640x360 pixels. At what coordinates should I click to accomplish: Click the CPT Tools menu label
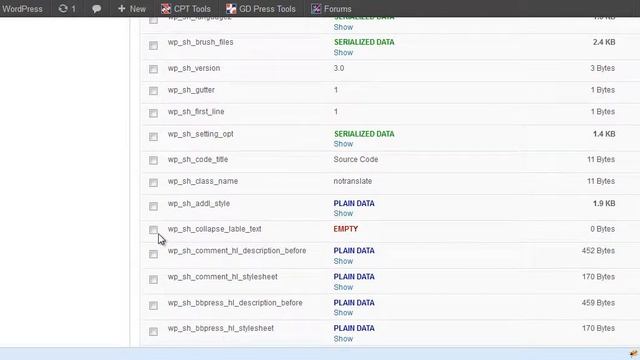192,9
